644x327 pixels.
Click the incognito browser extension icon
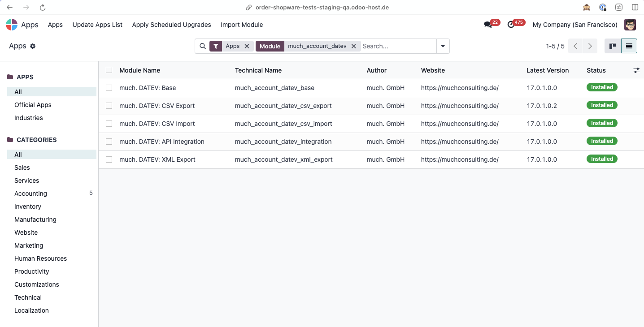[x=587, y=7]
